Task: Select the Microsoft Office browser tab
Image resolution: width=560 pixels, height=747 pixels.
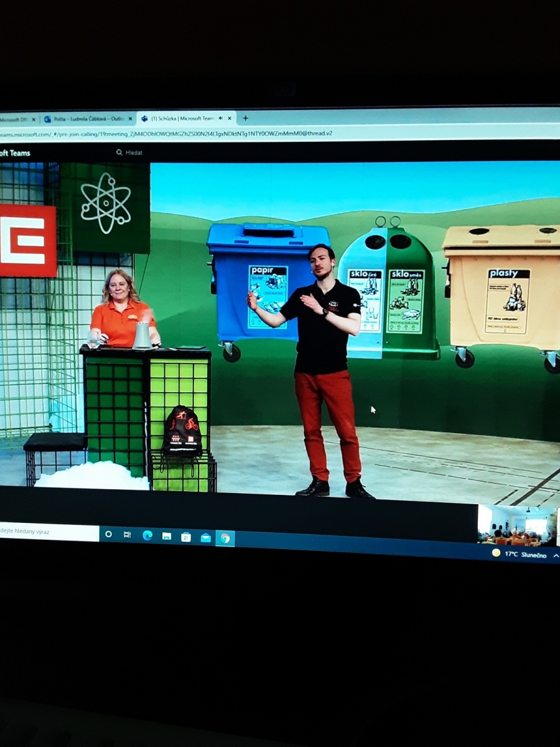Action: coord(12,119)
